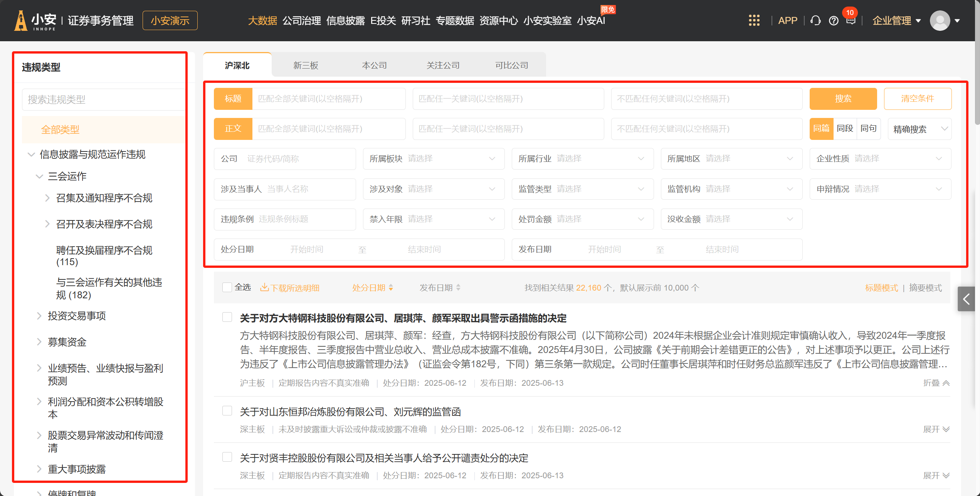Collapse 三会运作 tree node
Viewport: 980px width, 496px height.
pos(39,177)
